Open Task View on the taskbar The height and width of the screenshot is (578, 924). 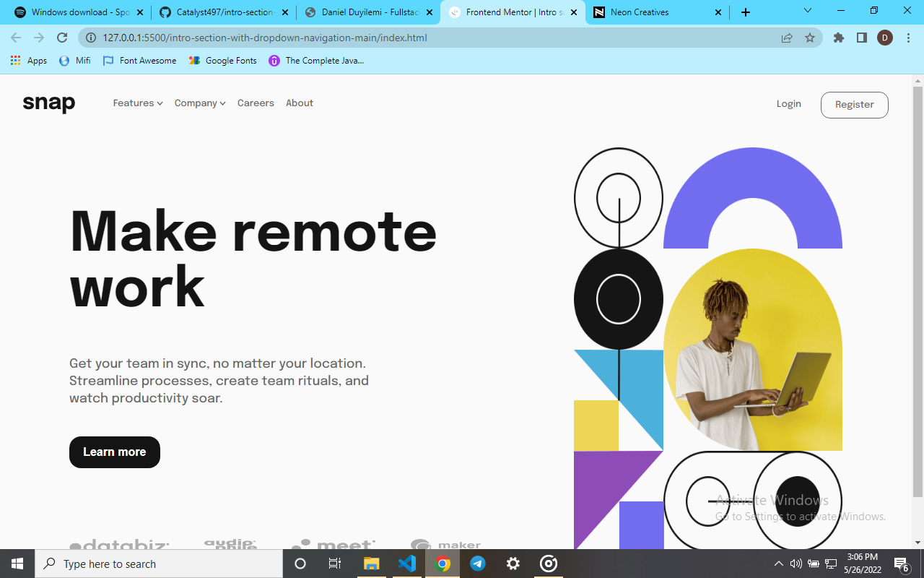pos(335,564)
